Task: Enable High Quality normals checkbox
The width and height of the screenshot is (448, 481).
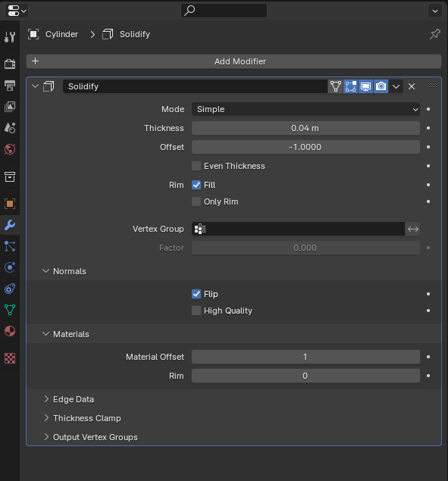Action: click(x=196, y=311)
